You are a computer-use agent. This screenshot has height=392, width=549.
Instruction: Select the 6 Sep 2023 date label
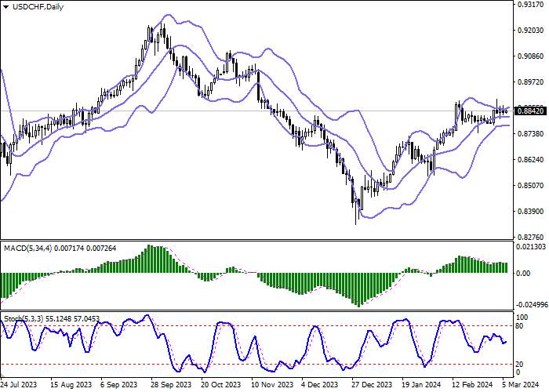coord(119,384)
